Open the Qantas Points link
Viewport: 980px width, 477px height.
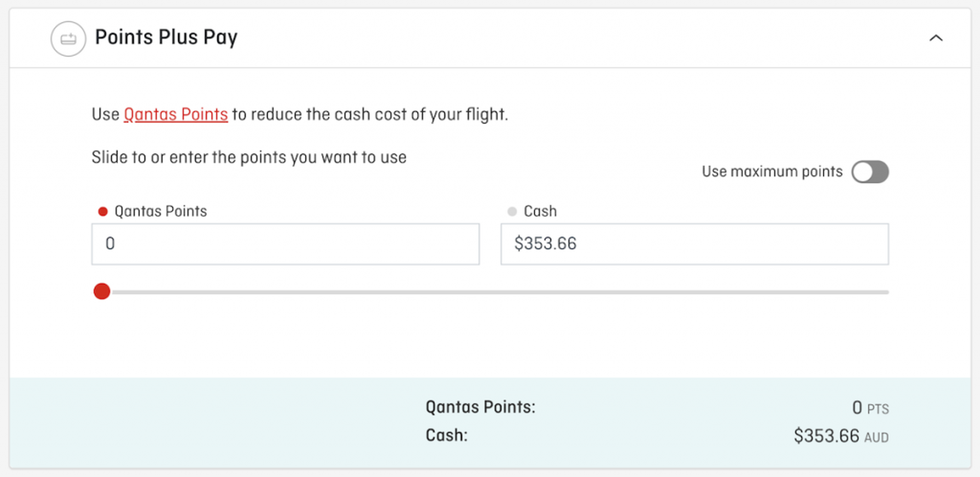[x=176, y=114]
